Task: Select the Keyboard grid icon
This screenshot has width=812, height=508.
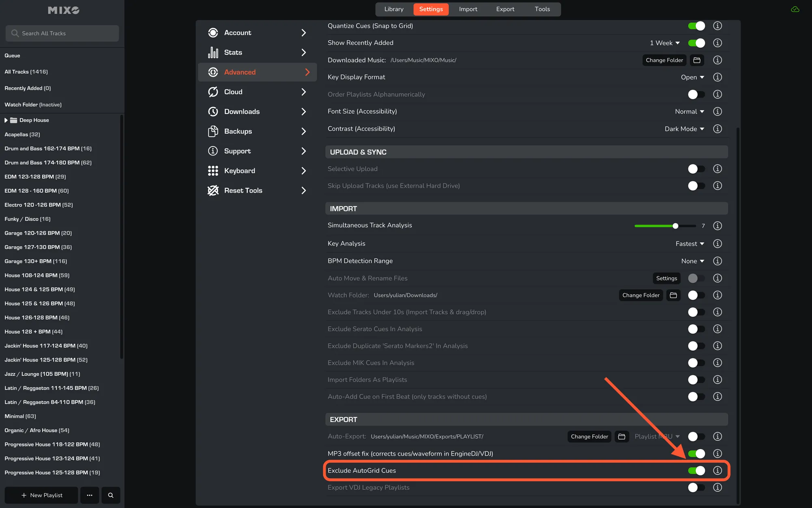Action: [x=213, y=171]
